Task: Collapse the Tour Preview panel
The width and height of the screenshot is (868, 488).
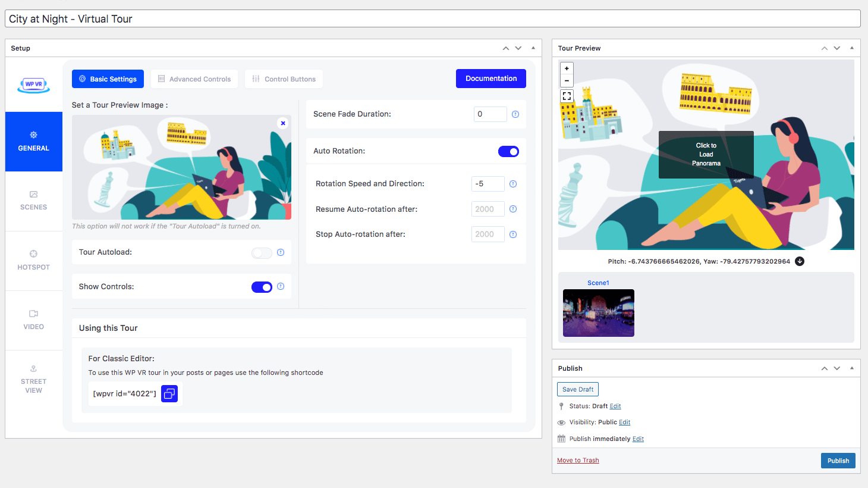Action: tap(852, 48)
